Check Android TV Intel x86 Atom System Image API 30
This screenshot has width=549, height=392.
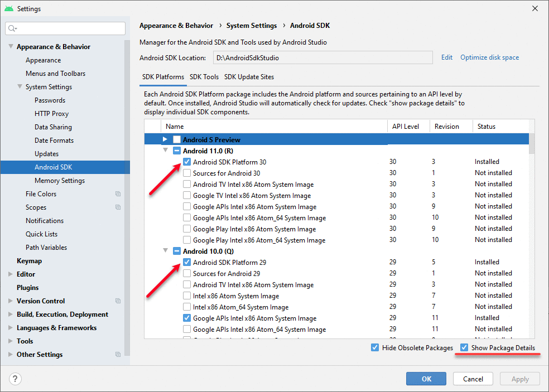187,184
